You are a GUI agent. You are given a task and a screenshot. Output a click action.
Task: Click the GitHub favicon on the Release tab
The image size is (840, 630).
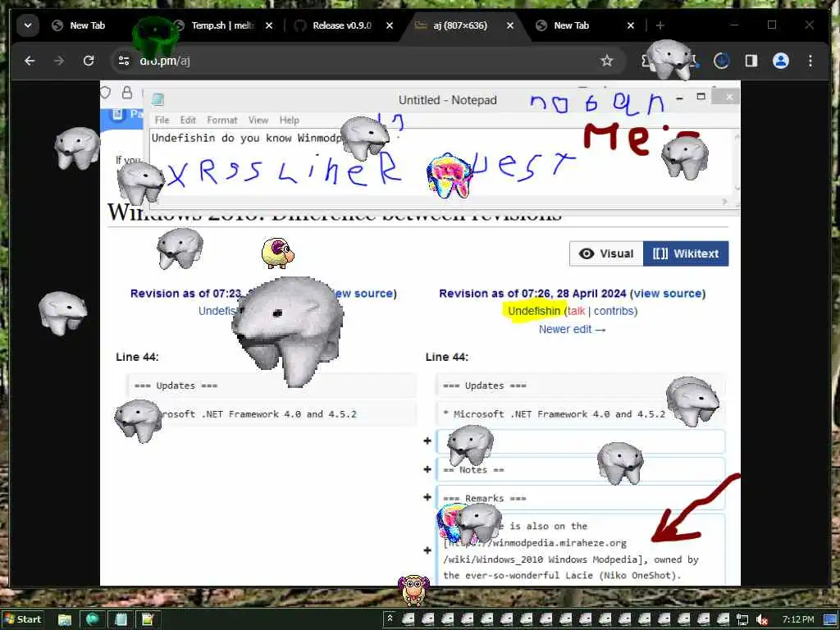pos(300,25)
